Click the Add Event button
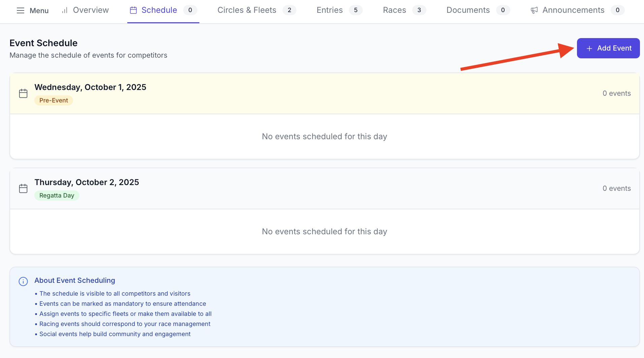 [608, 48]
